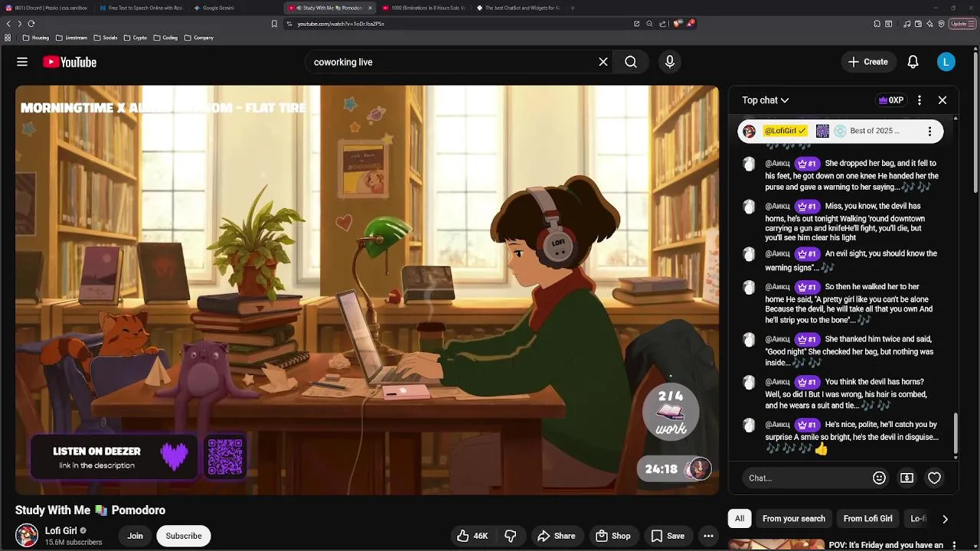Open options for pinned LofiGirl message

929,131
